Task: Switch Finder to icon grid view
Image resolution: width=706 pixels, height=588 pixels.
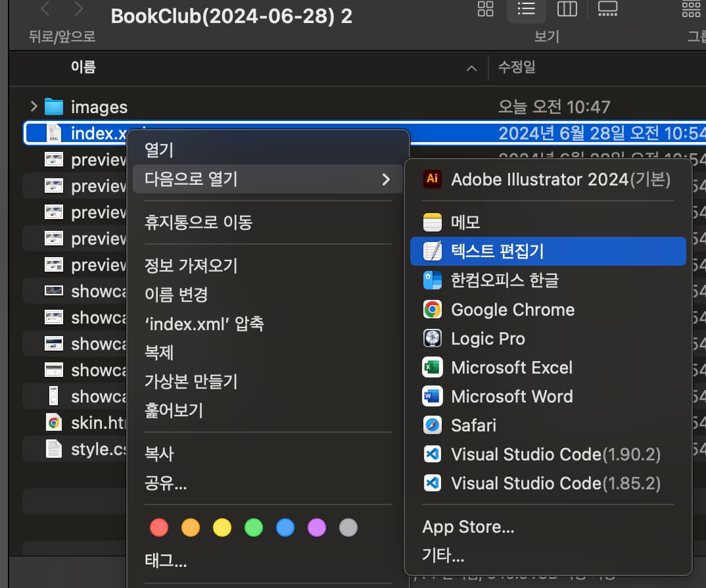Action: pyautogui.click(x=485, y=10)
